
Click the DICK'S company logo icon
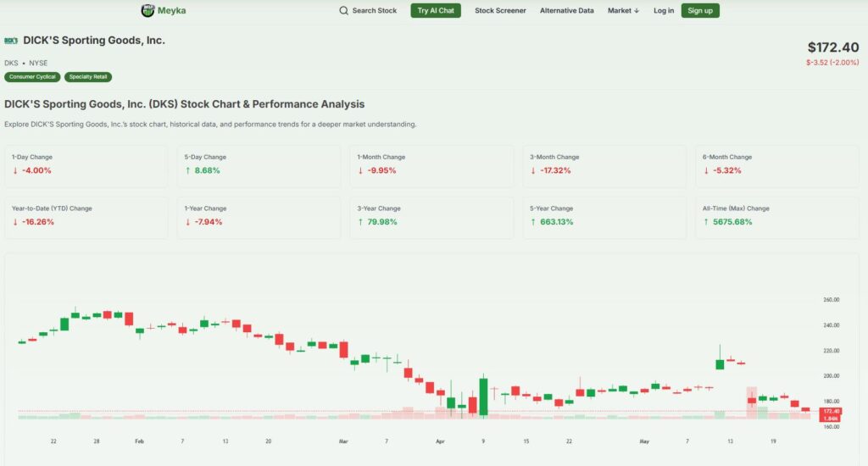[x=11, y=40]
